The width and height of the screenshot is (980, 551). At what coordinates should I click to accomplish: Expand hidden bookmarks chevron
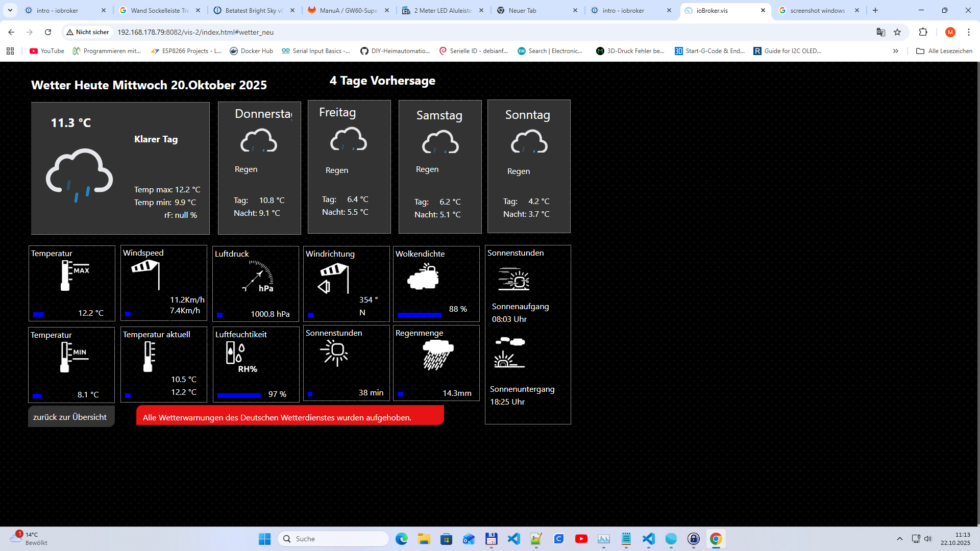895,51
